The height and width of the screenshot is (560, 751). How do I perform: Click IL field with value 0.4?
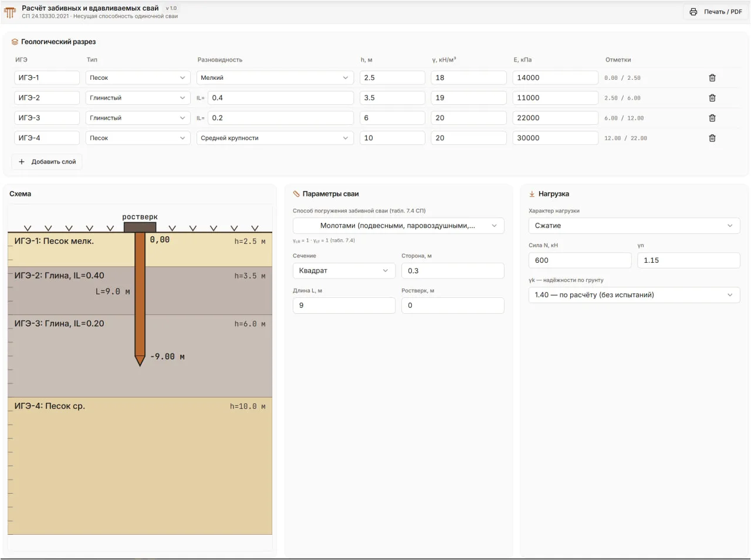(280, 98)
